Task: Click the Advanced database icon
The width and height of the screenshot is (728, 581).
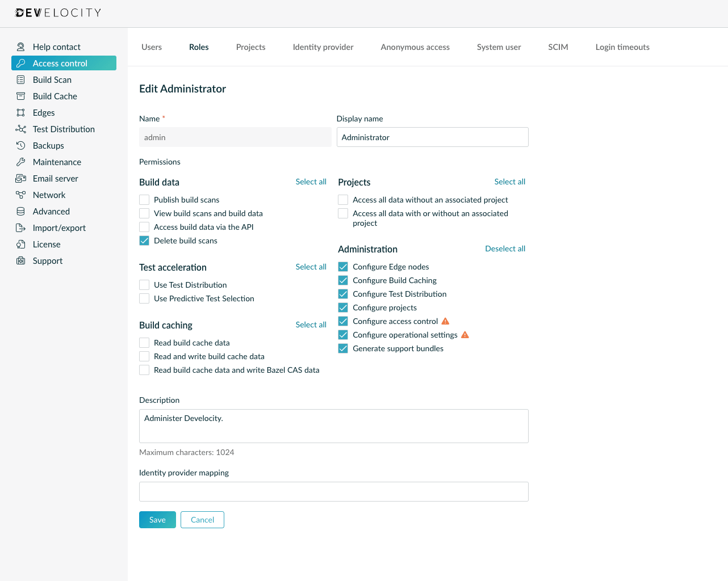Action: point(21,212)
